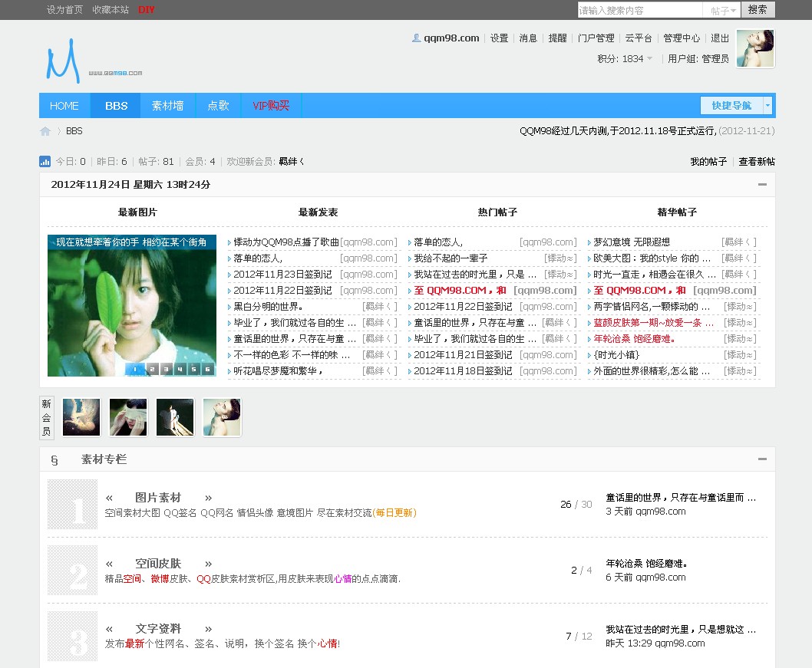Open the VIP购买 tab

[271, 106]
